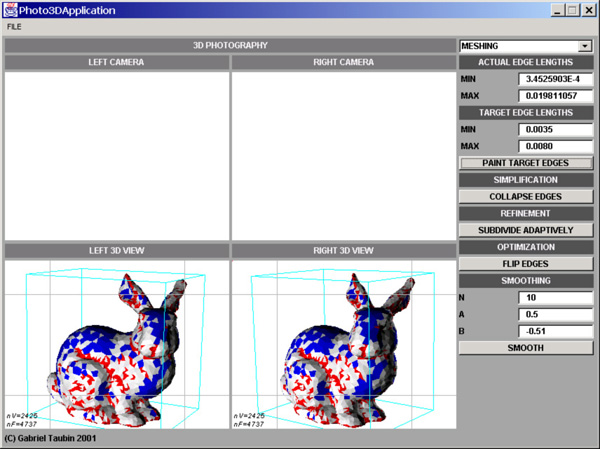This screenshot has height=449, width=600.
Task: Click PAINT TARGET EDGES button
Action: pos(526,163)
